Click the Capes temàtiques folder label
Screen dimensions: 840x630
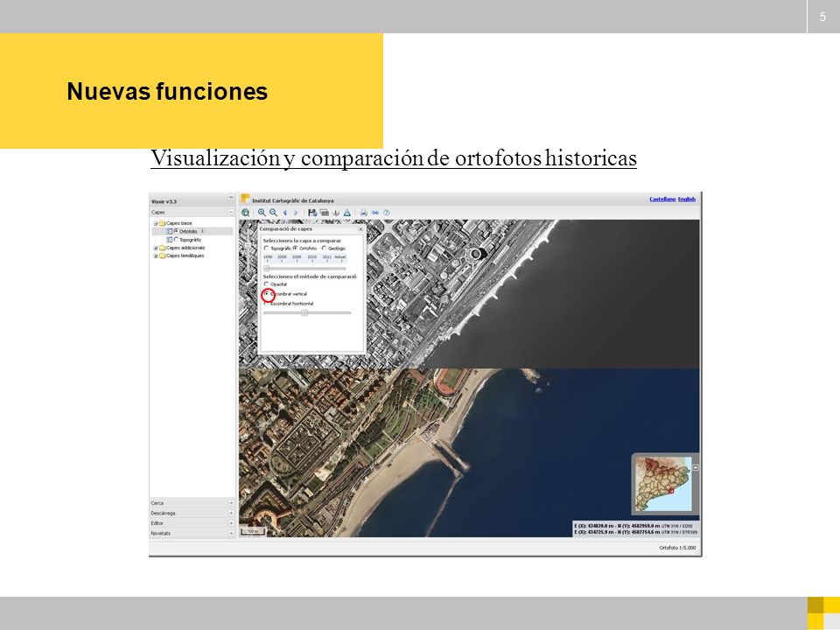click(185, 256)
